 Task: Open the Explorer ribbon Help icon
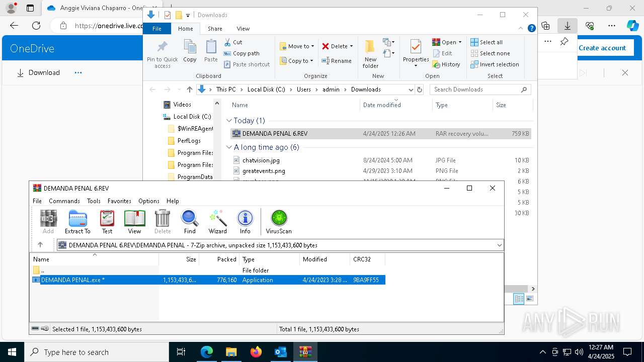pos(531,28)
